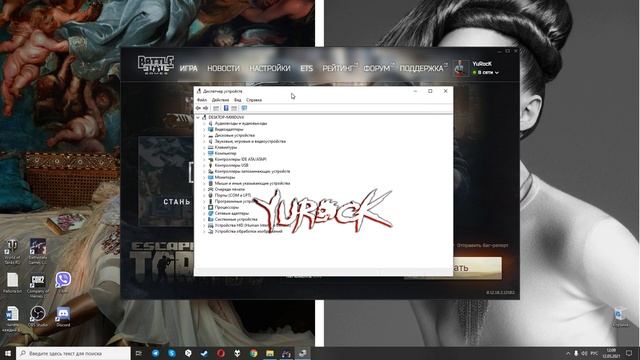
Task: Expand the Сетевые адаптеры category
Action: click(204, 213)
